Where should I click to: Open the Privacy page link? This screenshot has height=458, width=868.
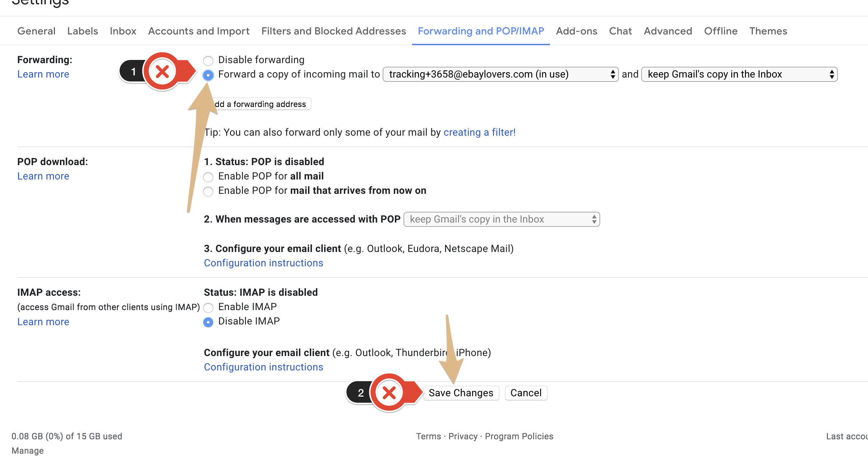point(462,436)
